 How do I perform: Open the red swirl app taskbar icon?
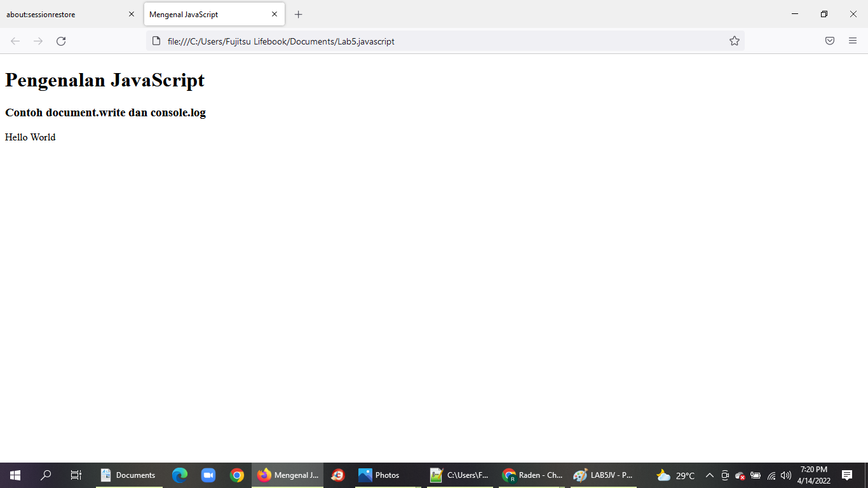point(338,475)
